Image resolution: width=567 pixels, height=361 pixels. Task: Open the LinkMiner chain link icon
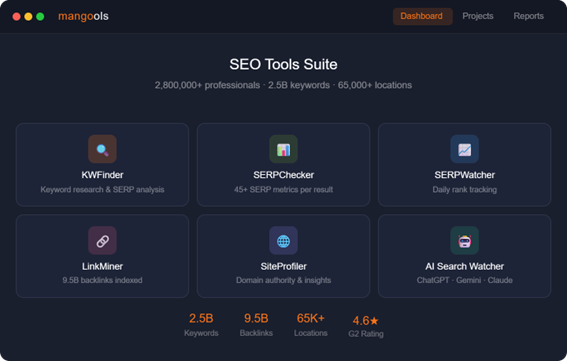102,241
